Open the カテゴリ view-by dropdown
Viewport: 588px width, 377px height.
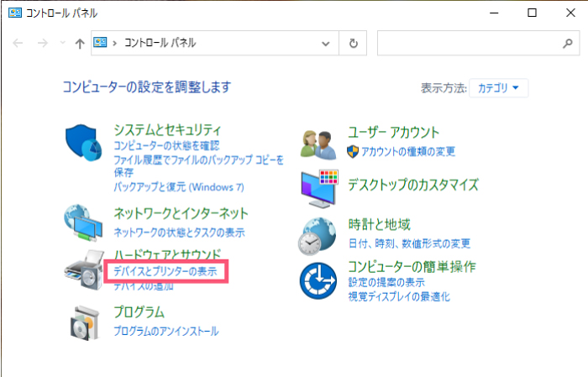pyautogui.click(x=498, y=87)
